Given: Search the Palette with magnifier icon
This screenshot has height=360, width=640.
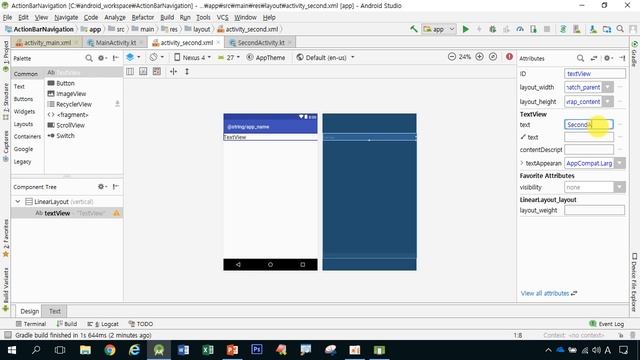Looking at the screenshot, I should pyautogui.click(x=89, y=58).
